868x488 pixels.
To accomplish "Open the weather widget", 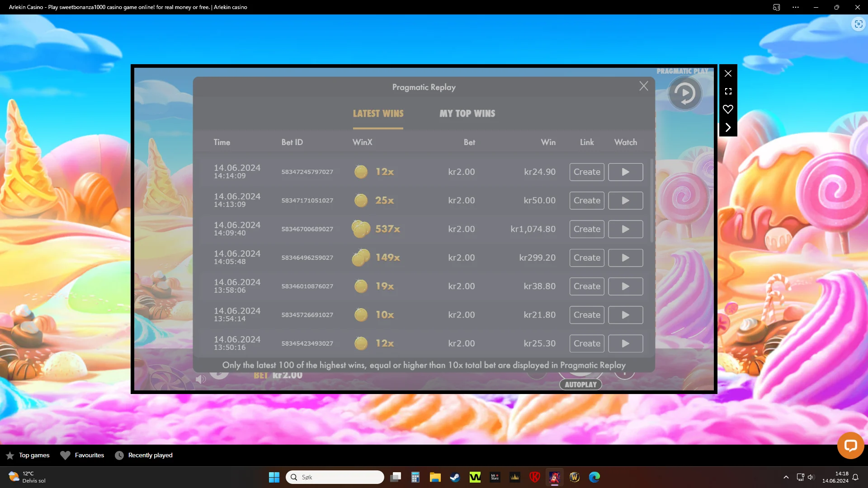I will (x=27, y=477).
